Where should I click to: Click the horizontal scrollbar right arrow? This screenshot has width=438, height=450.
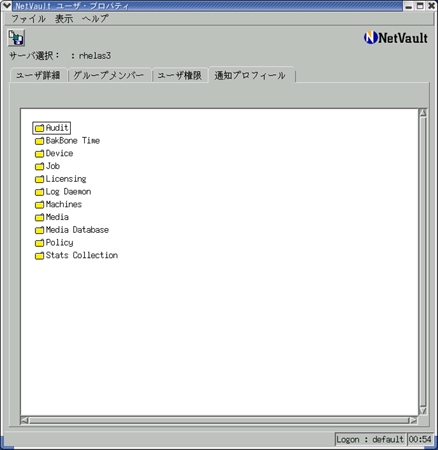tap(413, 420)
